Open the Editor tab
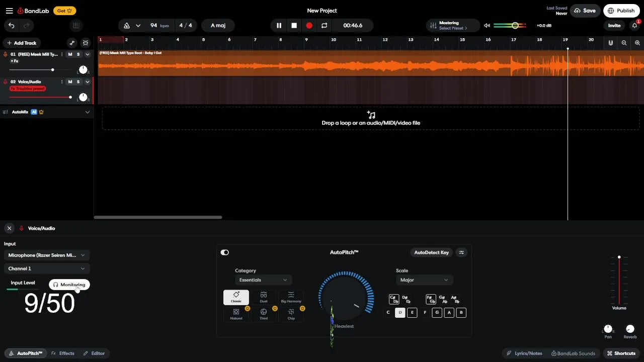The width and height of the screenshot is (644, 362). (94, 353)
